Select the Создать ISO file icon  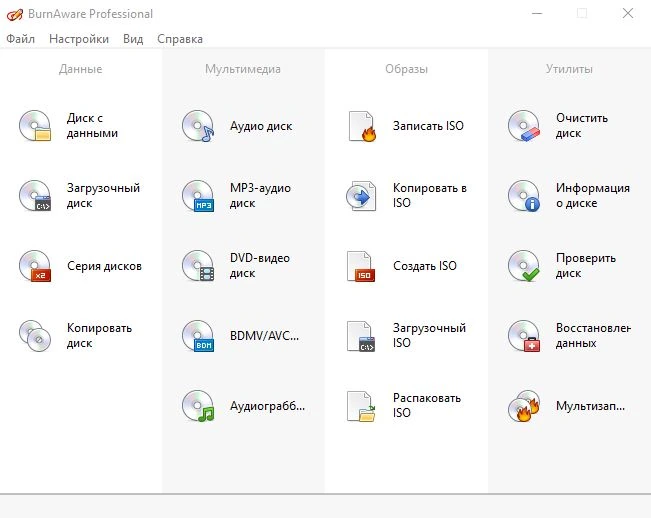361,266
